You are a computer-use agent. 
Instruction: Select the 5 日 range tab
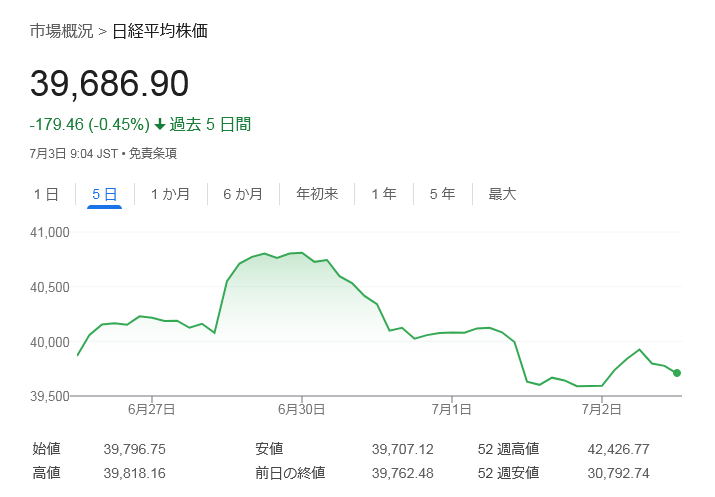click(104, 194)
